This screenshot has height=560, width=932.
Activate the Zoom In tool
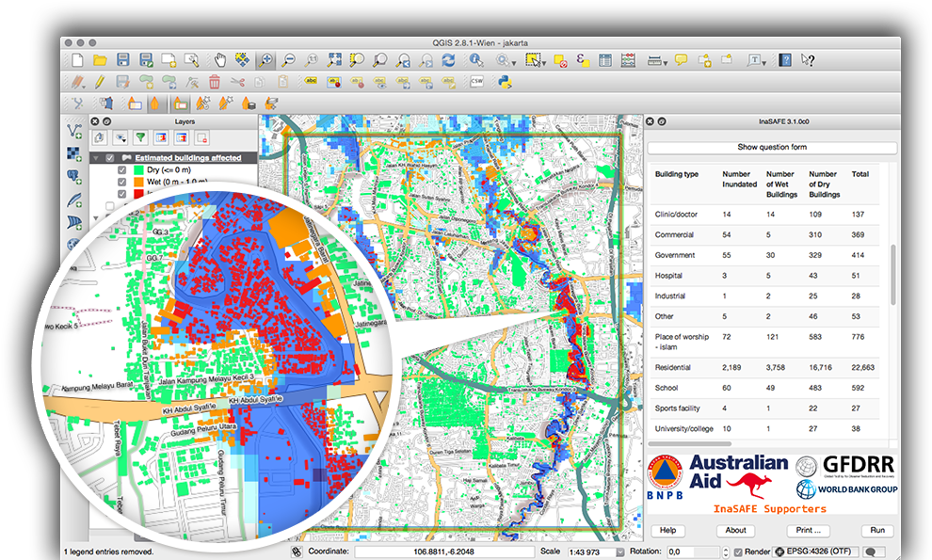(267, 61)
